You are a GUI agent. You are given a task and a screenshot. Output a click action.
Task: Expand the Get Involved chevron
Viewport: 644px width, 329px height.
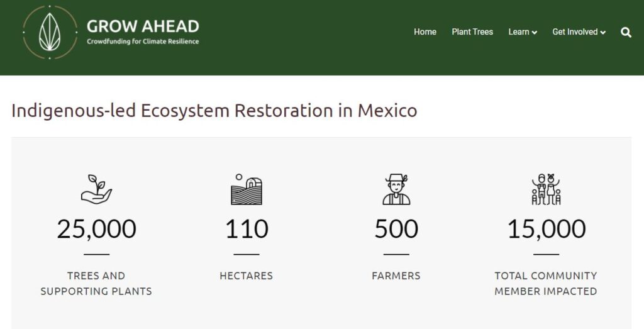click(603, 33)
